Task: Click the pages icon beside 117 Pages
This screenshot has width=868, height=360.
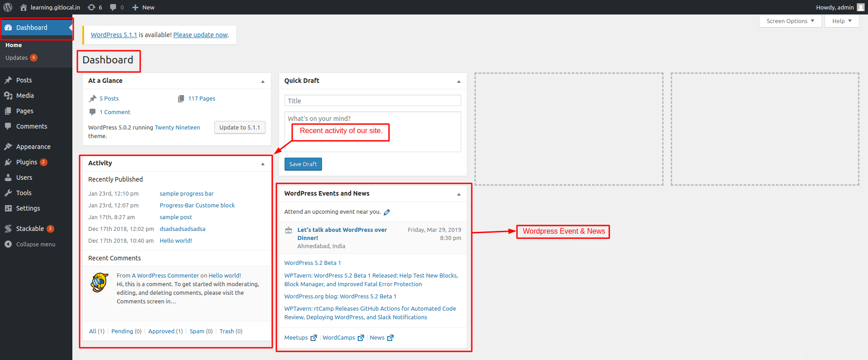Action: (181, 98)
